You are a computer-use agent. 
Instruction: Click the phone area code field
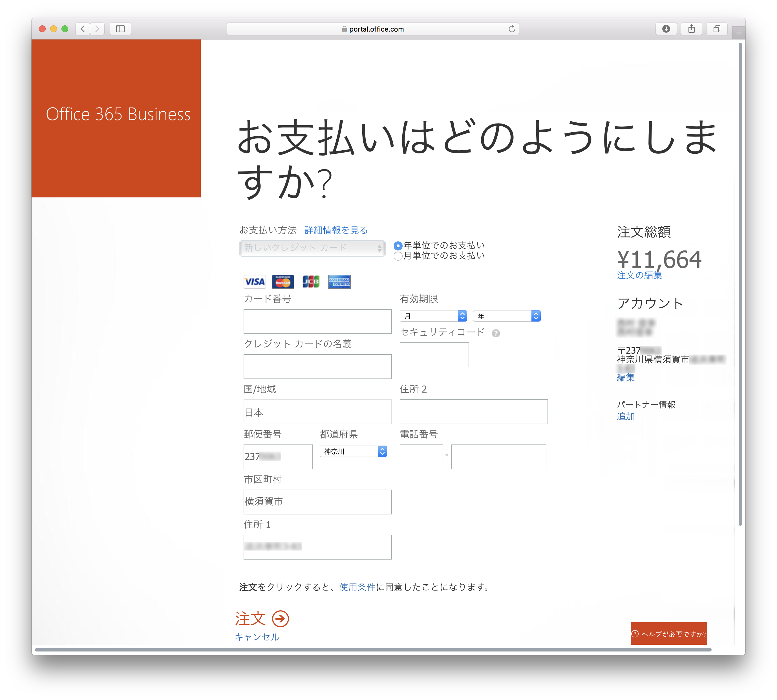coord(421,457)
